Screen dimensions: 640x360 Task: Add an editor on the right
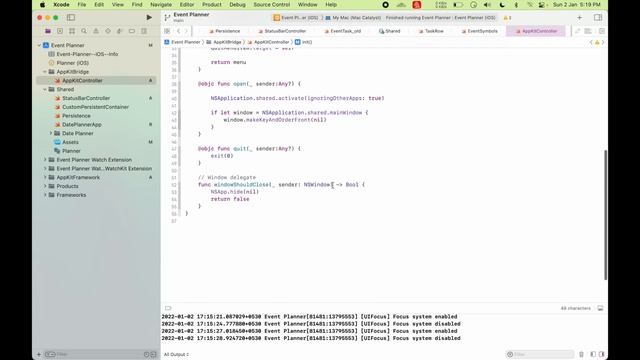click(602, 31)
